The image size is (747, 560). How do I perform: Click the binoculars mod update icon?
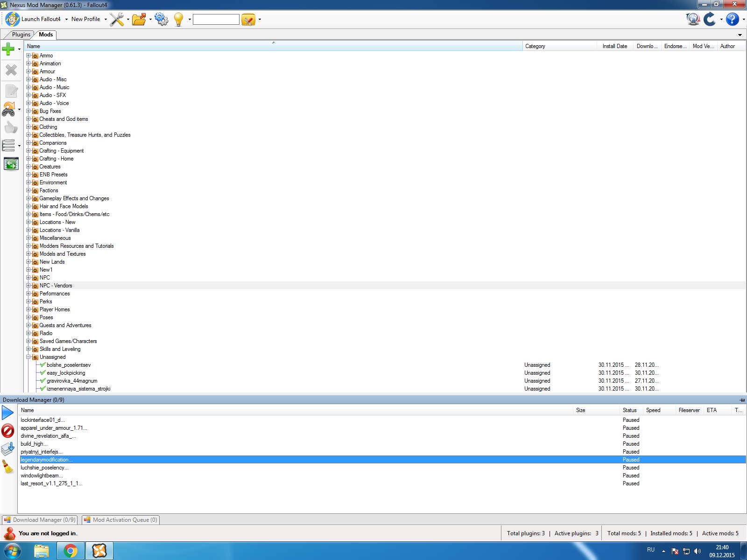coord(9,109)
